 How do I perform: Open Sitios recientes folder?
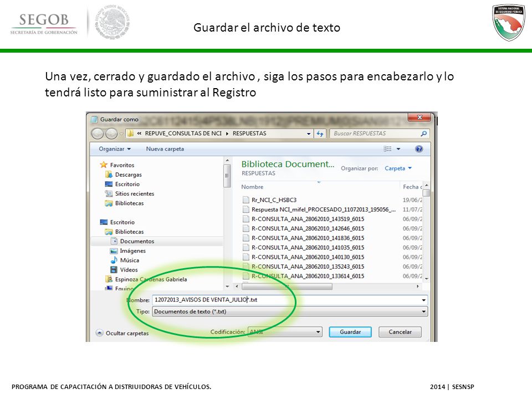(130, 193)
